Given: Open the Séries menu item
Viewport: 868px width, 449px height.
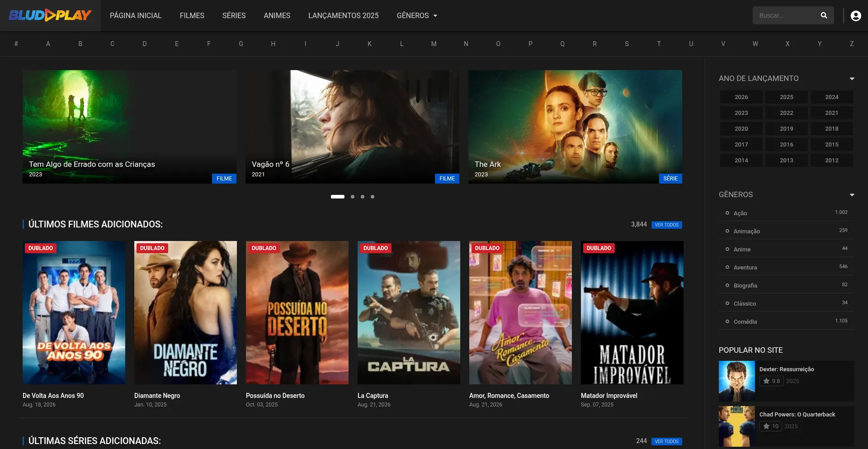Looking at the screenshot, I should coord(234,15).
